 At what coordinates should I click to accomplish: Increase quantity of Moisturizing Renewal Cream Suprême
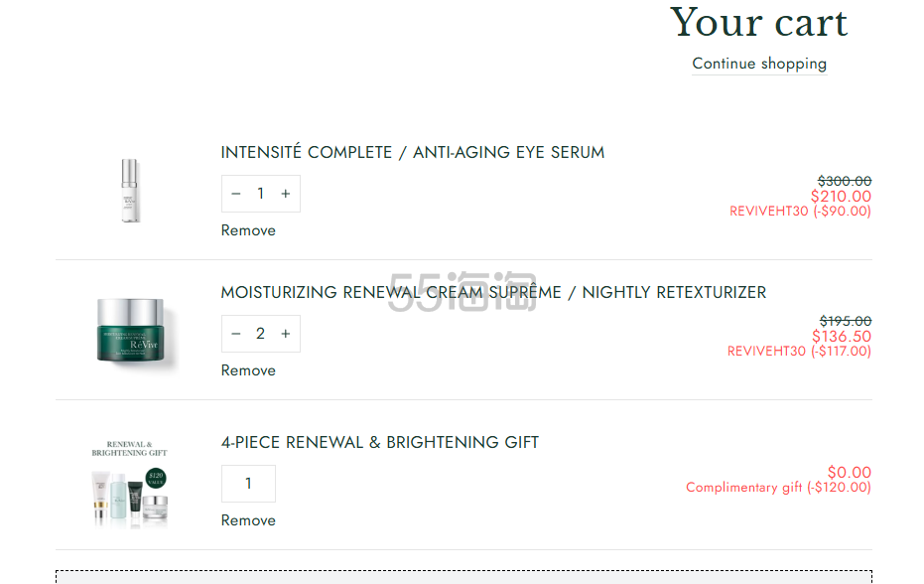tap(286, 334)
